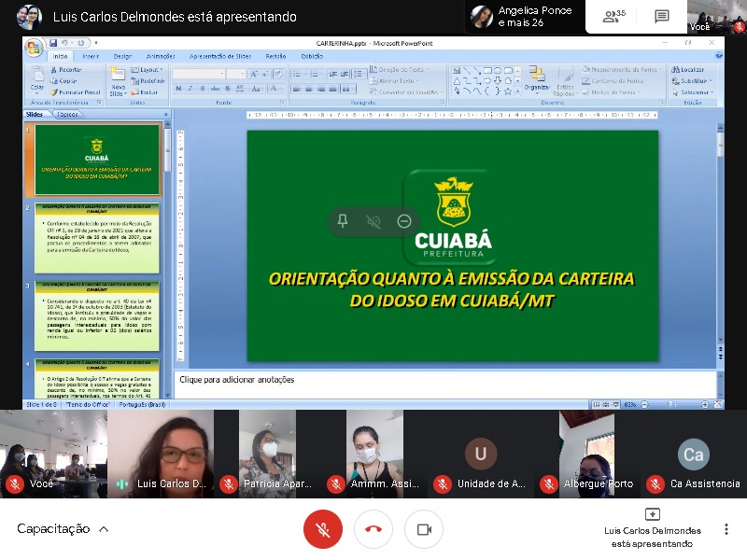Open the Contorno da Forma dropdown
747x560 pixels.
[x=615, y=81]
